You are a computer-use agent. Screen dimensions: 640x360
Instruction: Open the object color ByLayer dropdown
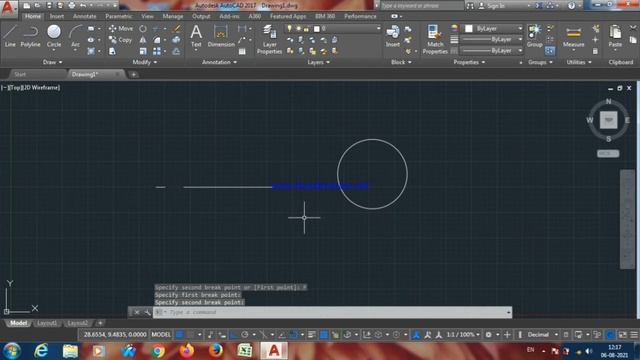point(494,29)
